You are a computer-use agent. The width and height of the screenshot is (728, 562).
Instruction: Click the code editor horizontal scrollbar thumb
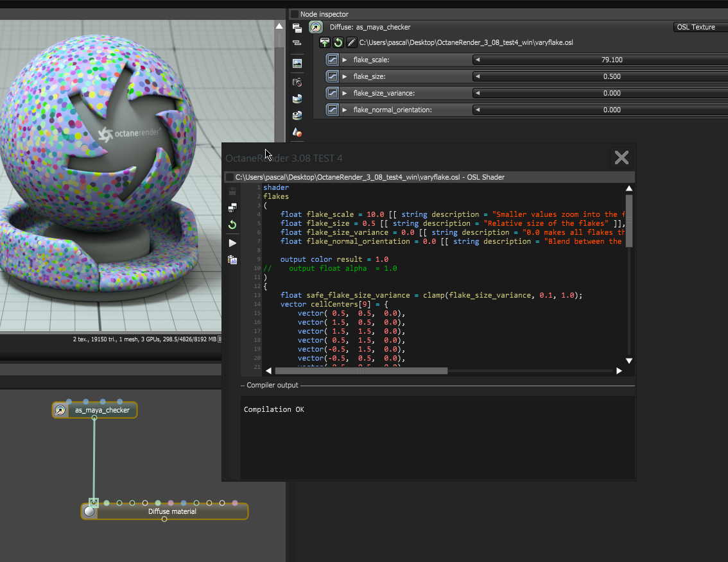[361, 371]
